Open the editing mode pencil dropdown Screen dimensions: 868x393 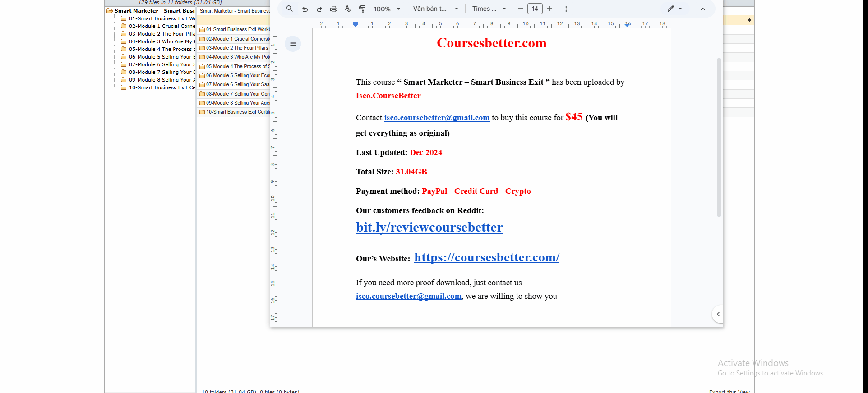pyautogui.click(x=675, y=9)
